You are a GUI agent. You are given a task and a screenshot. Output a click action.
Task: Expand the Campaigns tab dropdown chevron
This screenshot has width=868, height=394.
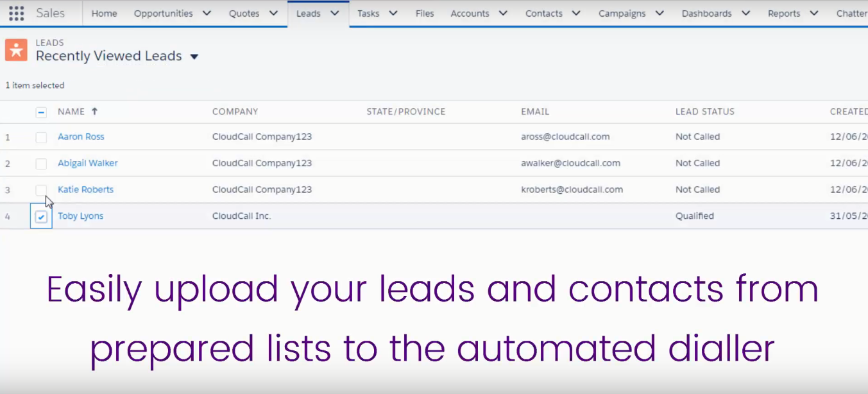click(660, 13)
